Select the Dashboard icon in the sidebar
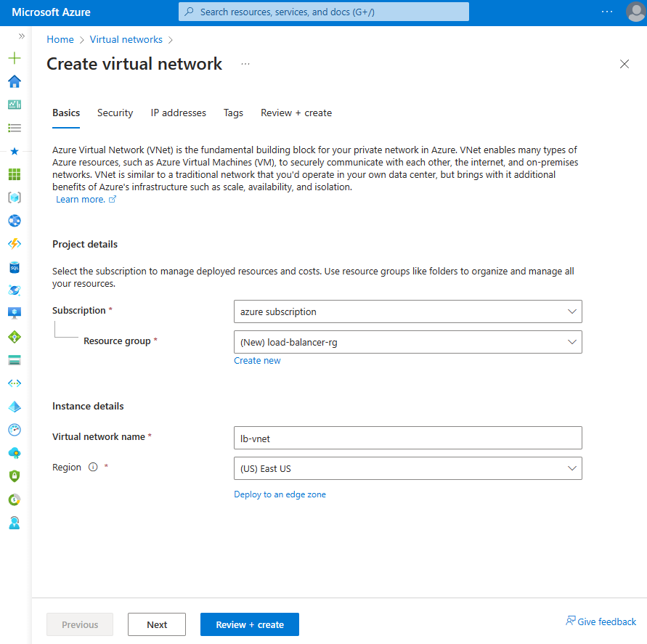Screen dimensions: 647x644 (x=14, y=105)
